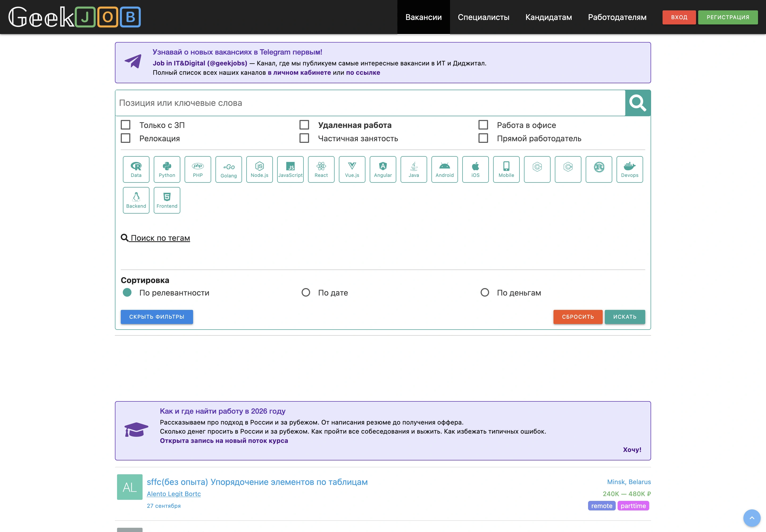Image resolution: width=766 pixels, height=532 pixels.
Task: Enable the 'Частичная занятость' checkbox
Action: (304, 138)
